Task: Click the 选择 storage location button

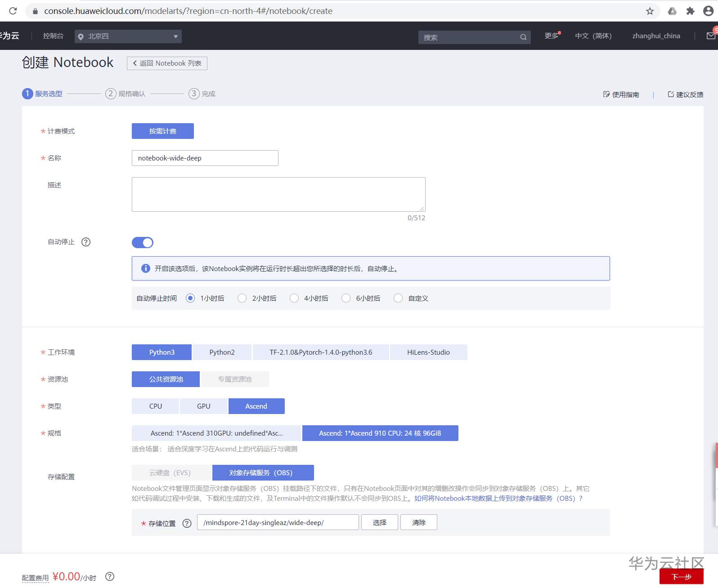Action: (x=380, y=522)
